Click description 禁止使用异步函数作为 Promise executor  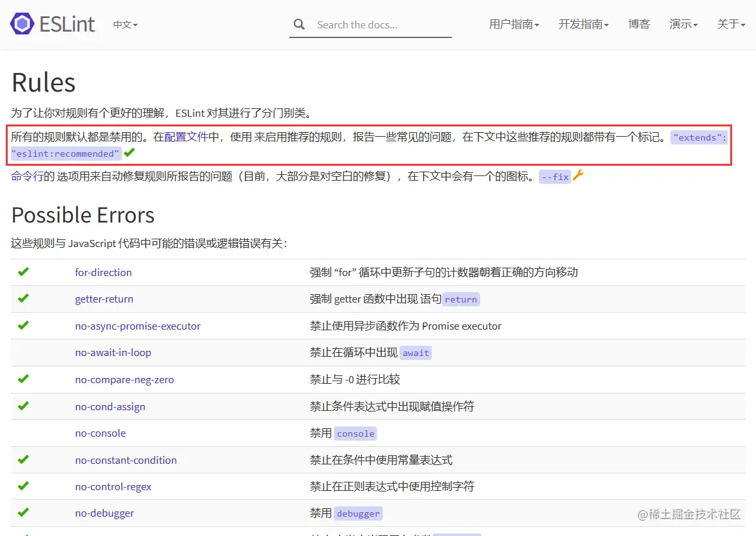point(405,326)
